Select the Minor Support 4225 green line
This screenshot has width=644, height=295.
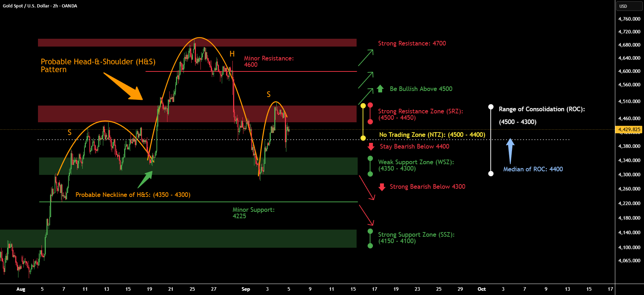198,202
